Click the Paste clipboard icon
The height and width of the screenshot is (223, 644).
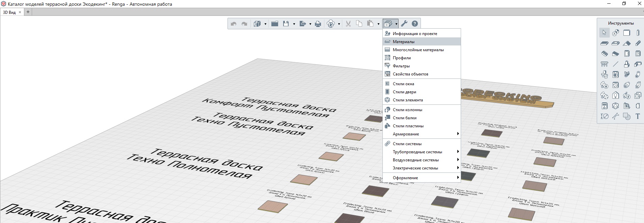tap(370, 24)
